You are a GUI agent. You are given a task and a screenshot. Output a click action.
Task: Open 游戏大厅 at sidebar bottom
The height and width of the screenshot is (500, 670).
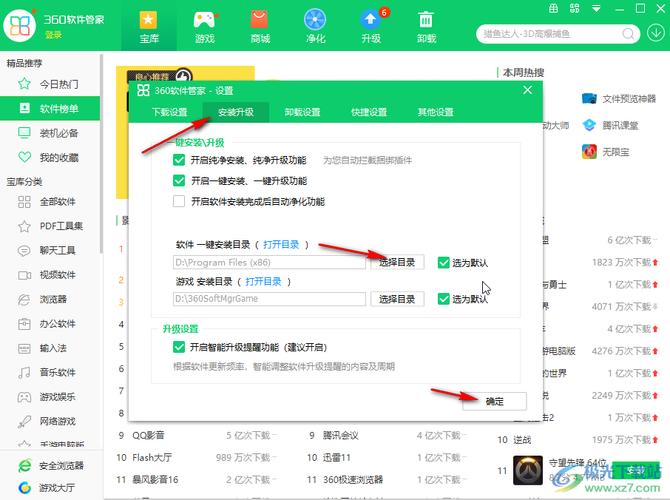pyautogui.click(x=47, y=487)
